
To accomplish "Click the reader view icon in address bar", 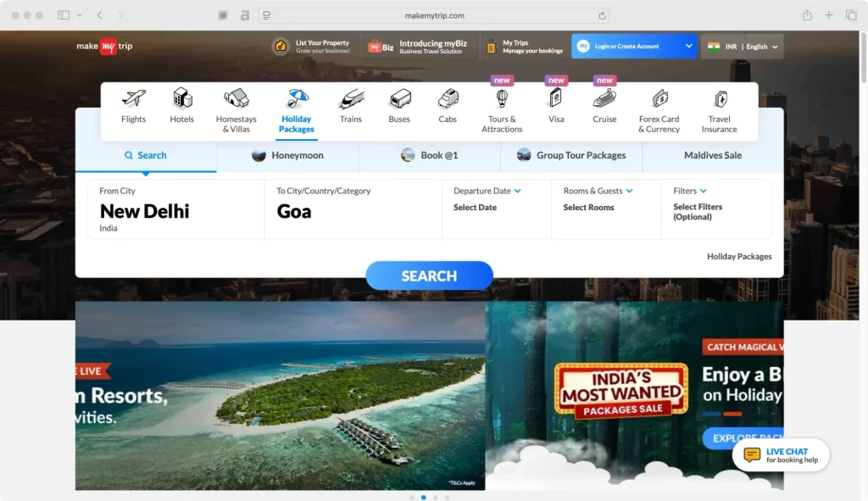I will coord(267,15).
